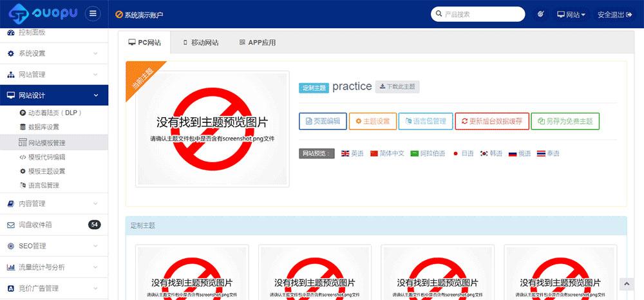Expand the 系统设置 sidebar chevron
Screen dimensions: 644x300
(95, 54)
